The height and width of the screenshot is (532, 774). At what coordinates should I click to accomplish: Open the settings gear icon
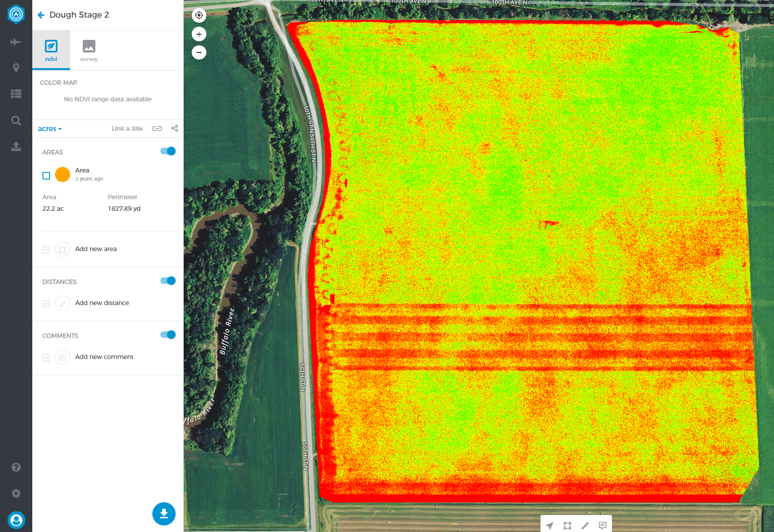(16, 493)
